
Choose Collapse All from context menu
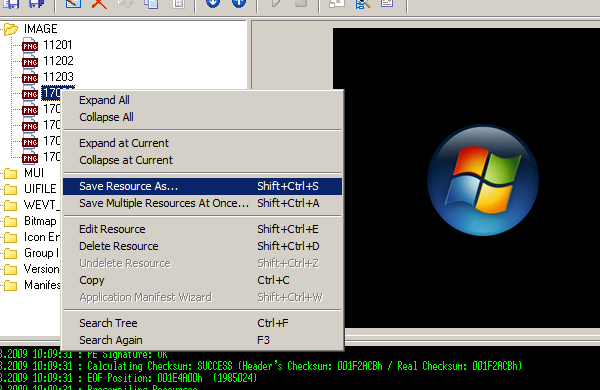[x=202, y=117]
